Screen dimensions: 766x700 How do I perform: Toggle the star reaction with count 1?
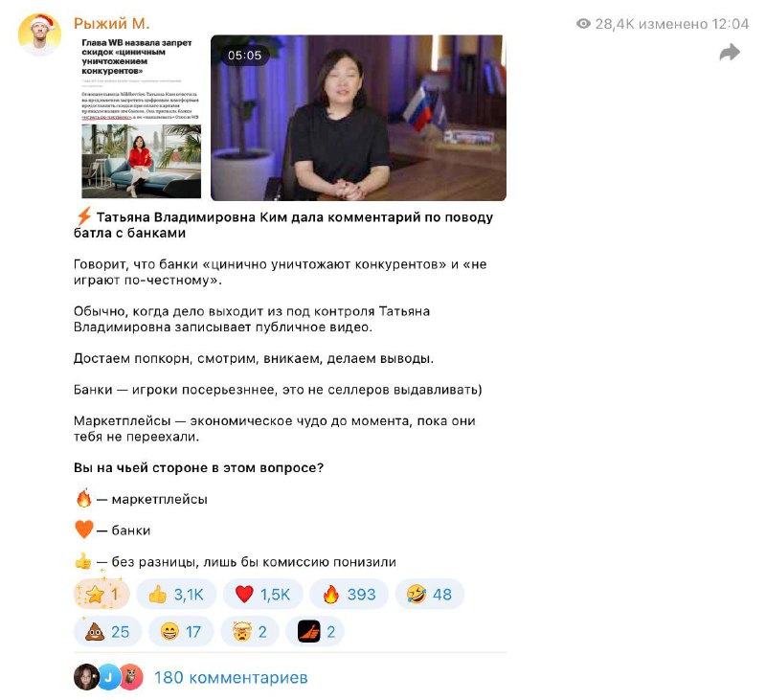[x=101, y=594]
